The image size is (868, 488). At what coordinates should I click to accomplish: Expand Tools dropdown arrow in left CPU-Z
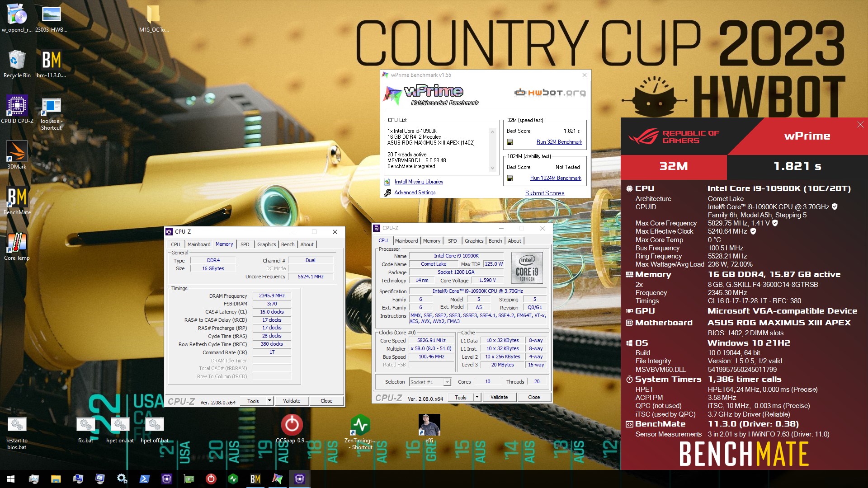[x=270, y=401]
